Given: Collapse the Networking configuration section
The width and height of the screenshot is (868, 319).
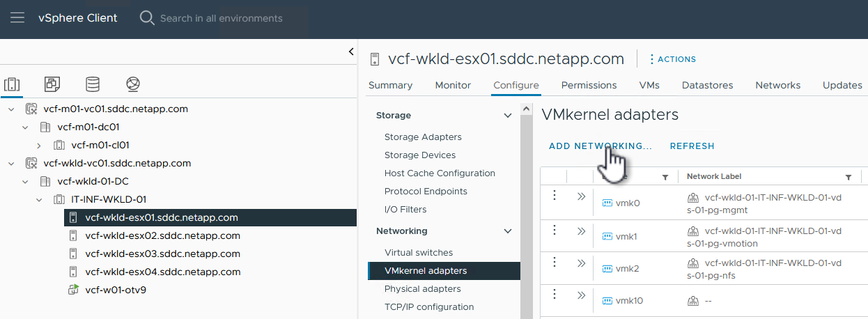Looking at the screenshot, I should (x=508, y=231).
